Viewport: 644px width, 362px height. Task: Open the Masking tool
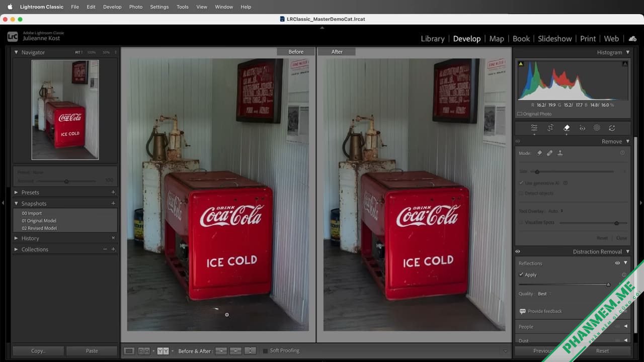(x=597, y=128)
